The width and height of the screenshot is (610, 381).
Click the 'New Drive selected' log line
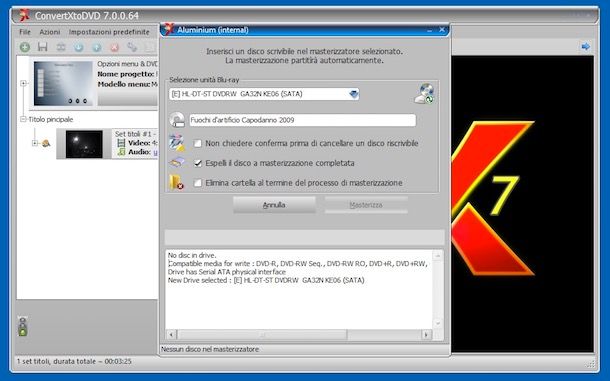point(266,280)
